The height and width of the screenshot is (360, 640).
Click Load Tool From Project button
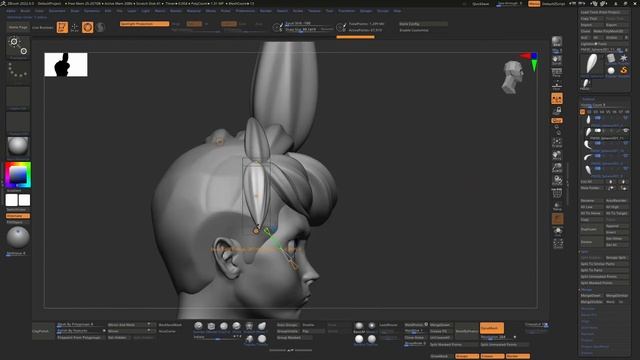click(604, 12)
